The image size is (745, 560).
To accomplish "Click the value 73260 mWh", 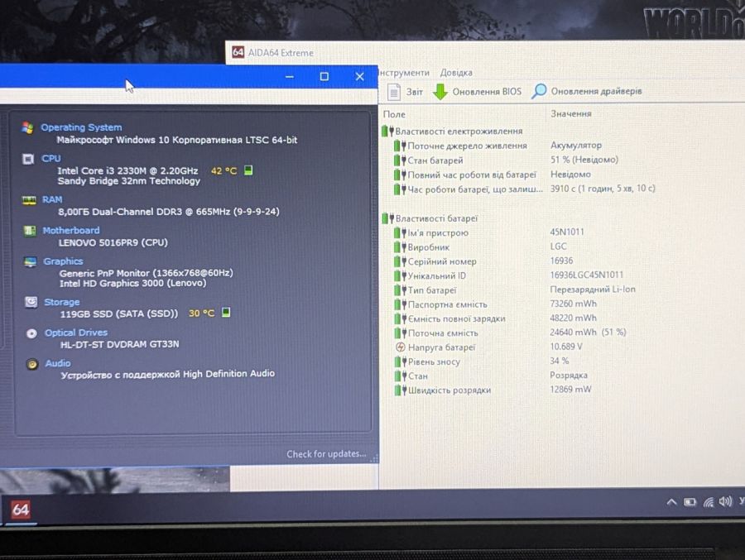I will point(573,304).
